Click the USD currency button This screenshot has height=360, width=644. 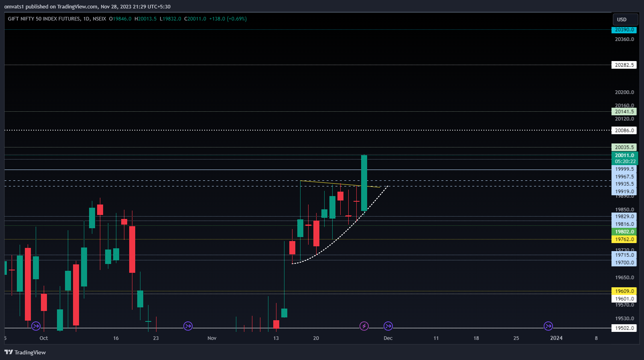pos(625,19)
